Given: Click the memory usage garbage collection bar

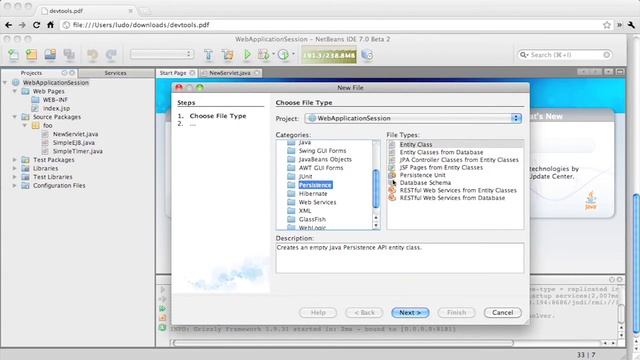Looking at the screenshot, I should tap(329, 55).
